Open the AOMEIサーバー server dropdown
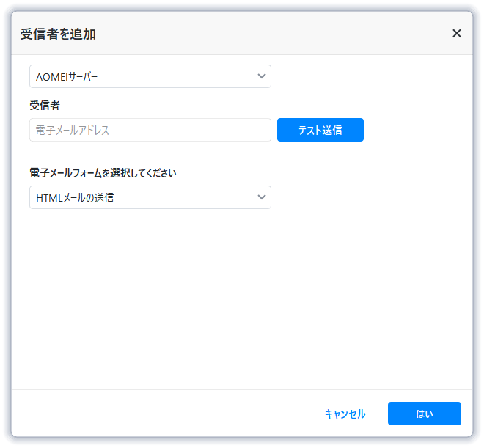This screenshot has height=448, width=484. (x=150, y=76)
